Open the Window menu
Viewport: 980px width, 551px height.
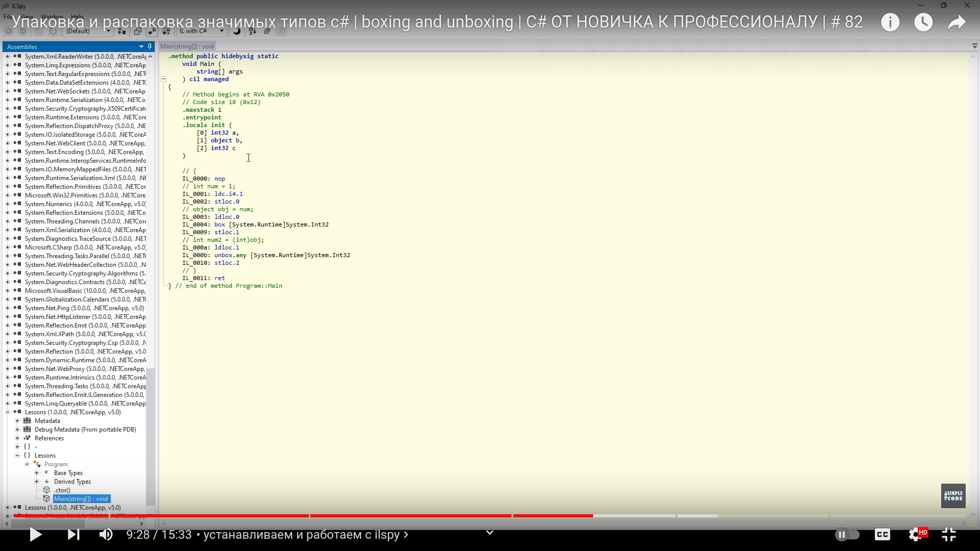pyautogui.click(x=52, y=17)
